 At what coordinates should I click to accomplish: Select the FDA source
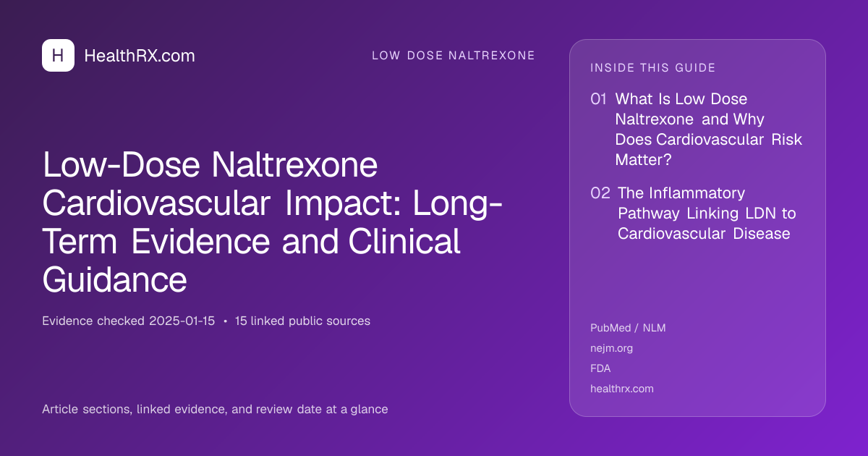point(600,368)
